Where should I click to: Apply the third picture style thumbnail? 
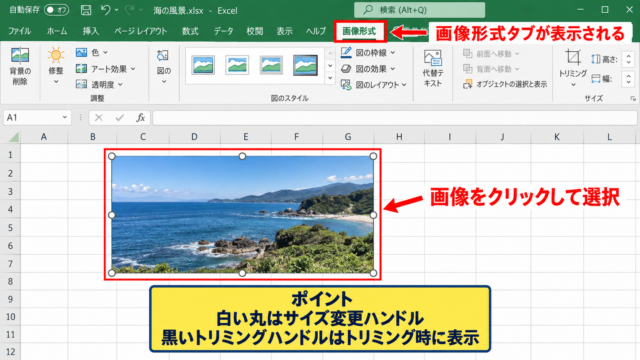271,65
